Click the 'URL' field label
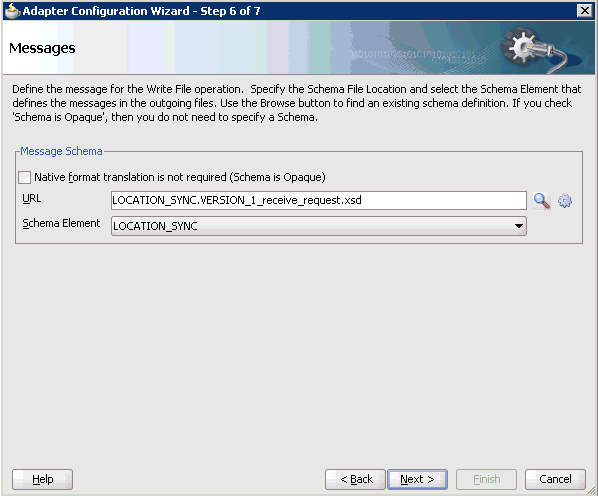Image resolution: width=598 pixels, height=496 pixels. click(x=32, y=199)
